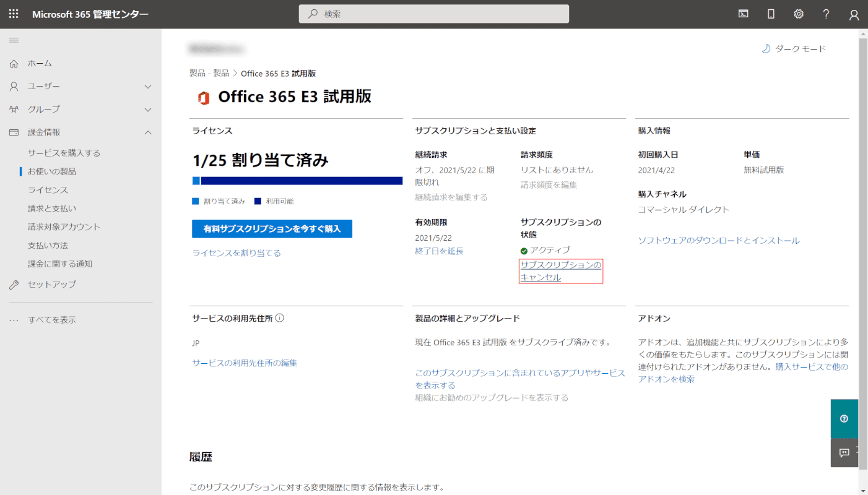Click the info icon next to サービスの利用先住所
This screenshot has width=868, height=495.
pyautogui.click(x=280, y=318)
